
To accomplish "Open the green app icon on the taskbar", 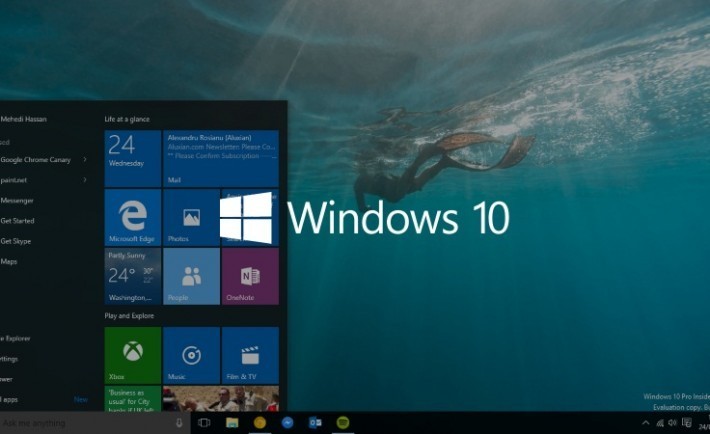I will pos(343,423).
